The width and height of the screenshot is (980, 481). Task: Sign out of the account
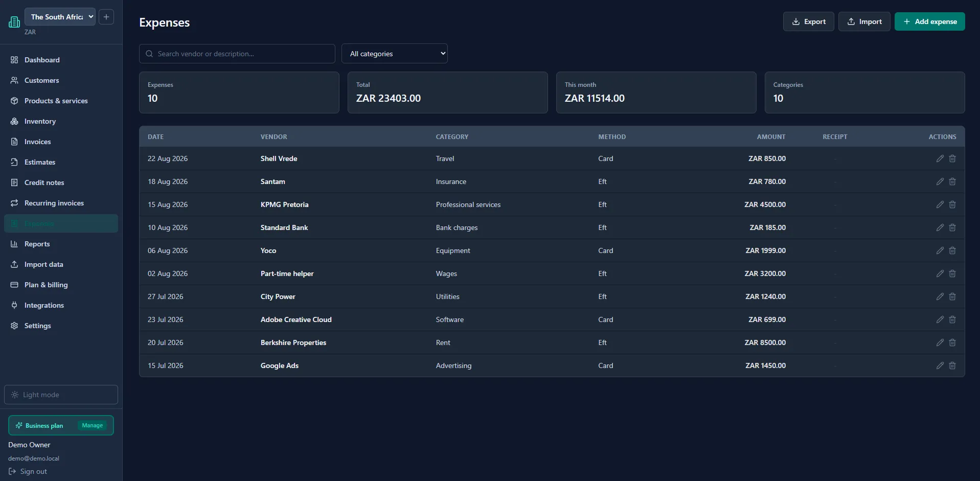28,471
